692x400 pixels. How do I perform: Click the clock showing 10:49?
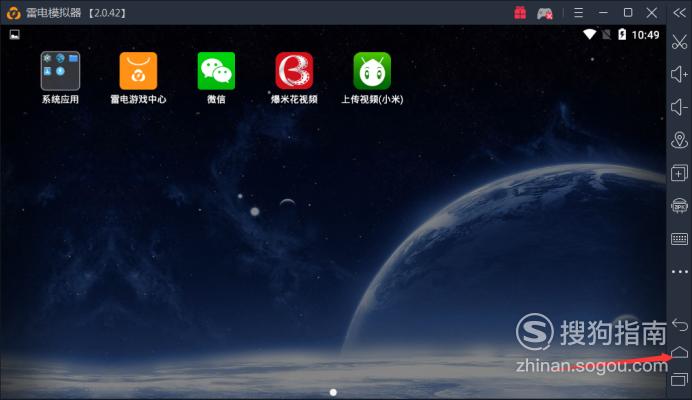645,35
